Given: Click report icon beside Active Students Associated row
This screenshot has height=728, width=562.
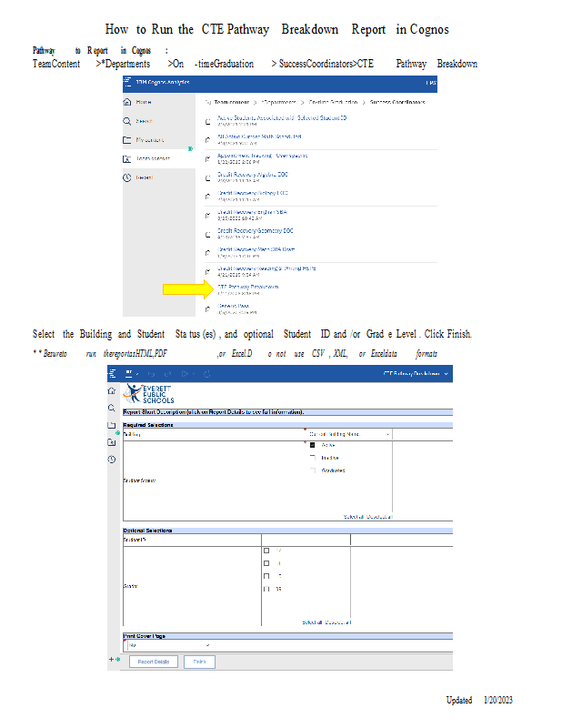Looking at the screenshot, I should (x=208, y=122).
